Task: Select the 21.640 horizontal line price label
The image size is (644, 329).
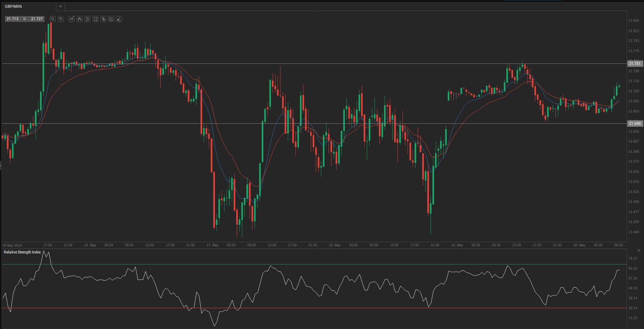Action: coord(634,124)
